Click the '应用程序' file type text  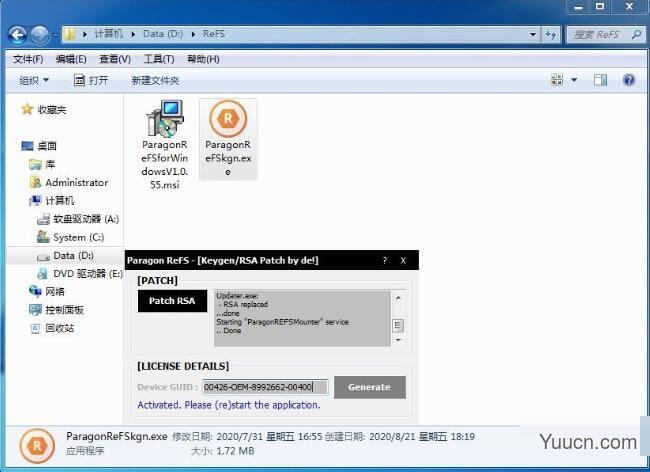[85, 451]
